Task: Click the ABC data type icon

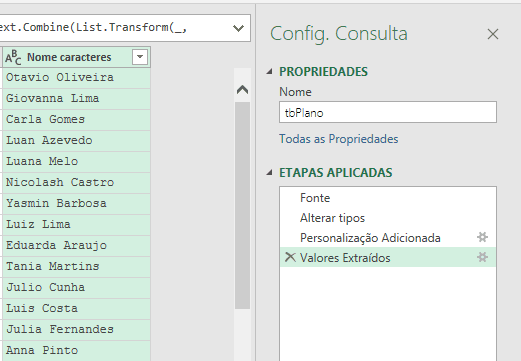Action: (13, 57)
